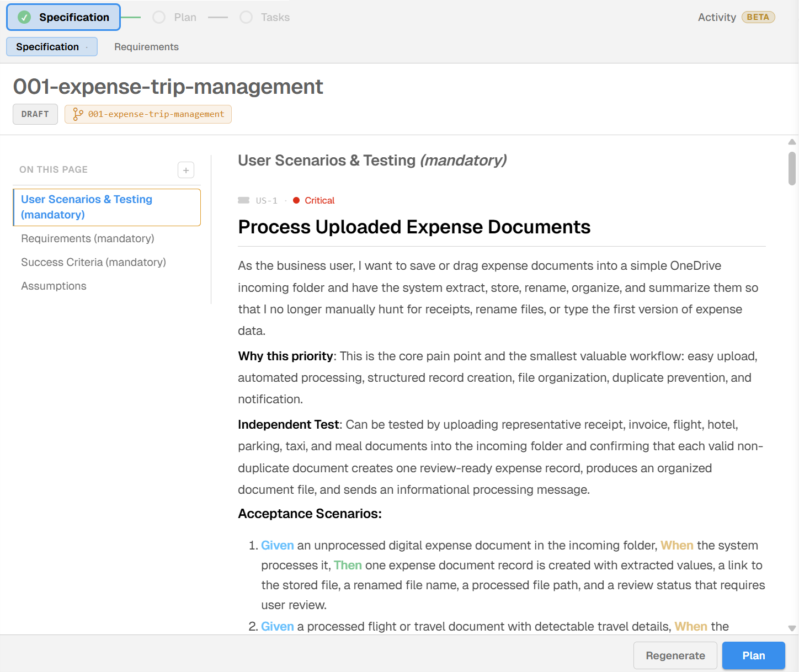Screen dimensions: 799x672
Task: Click the story card icon beside US-1
Action: coord(243,200)
